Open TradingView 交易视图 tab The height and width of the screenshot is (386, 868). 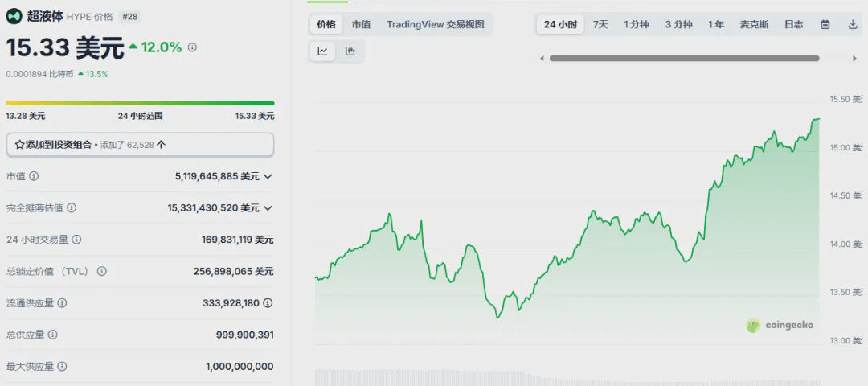tap(436, 24)
